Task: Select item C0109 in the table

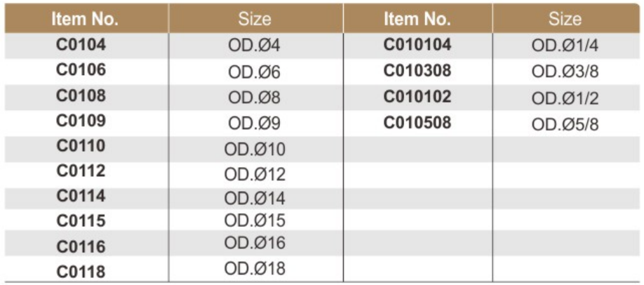Action: tap(81, 121)
